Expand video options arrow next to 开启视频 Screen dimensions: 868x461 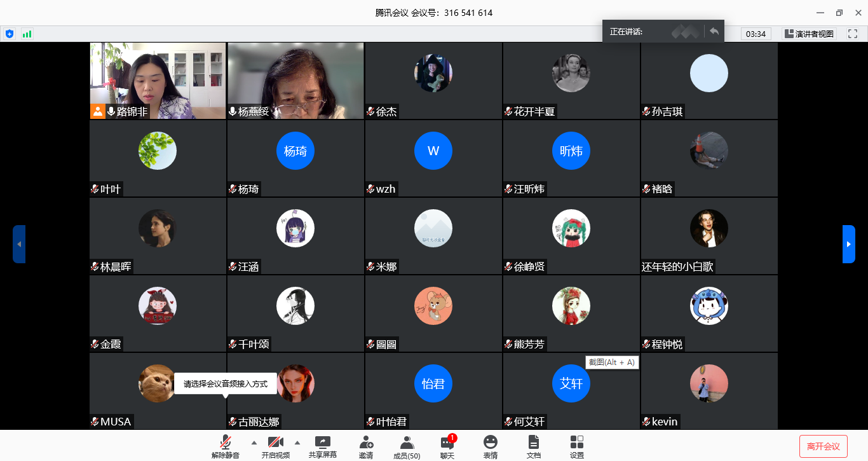(x=297, y=443)
